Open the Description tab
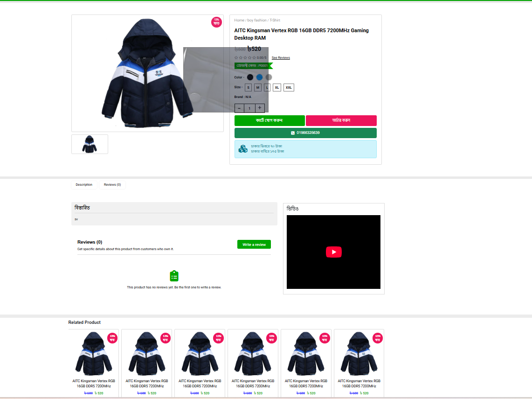 (84, 185)
